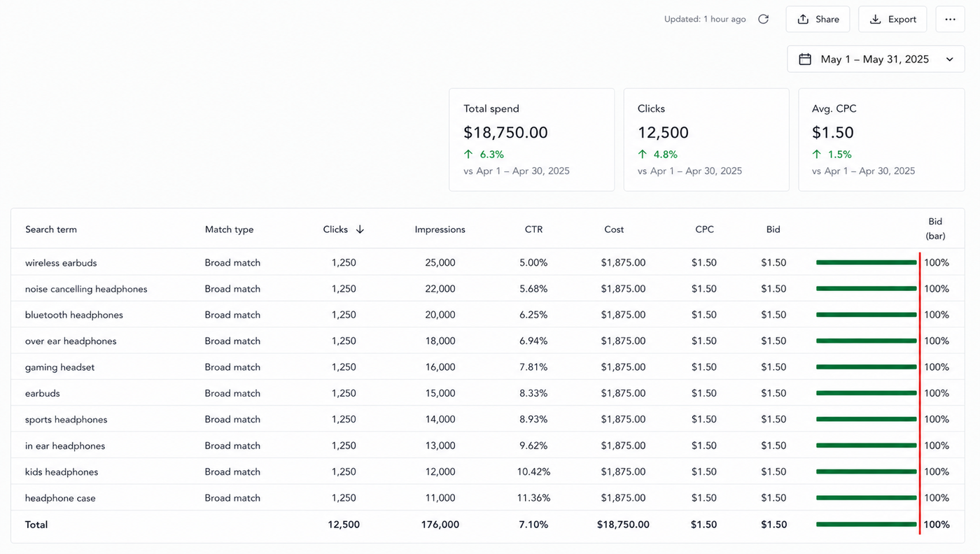The width and height of the screenshot is (980, 554).
Task: Click the Clicks summary card
Action: (706, 140)
